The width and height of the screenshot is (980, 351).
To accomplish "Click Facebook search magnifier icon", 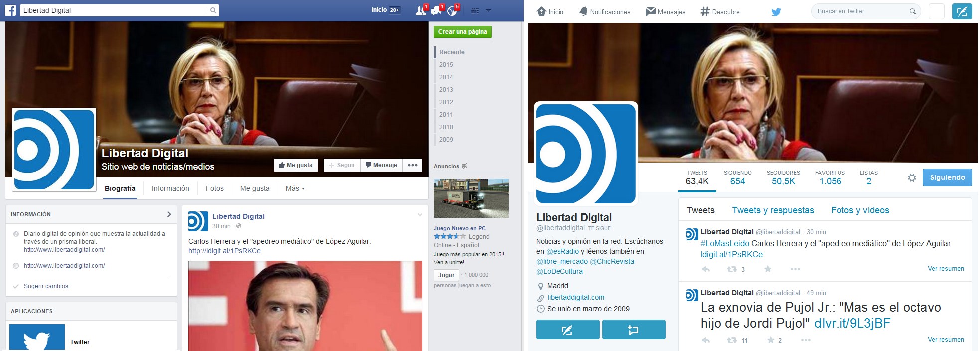I will (x=213, y=10).
